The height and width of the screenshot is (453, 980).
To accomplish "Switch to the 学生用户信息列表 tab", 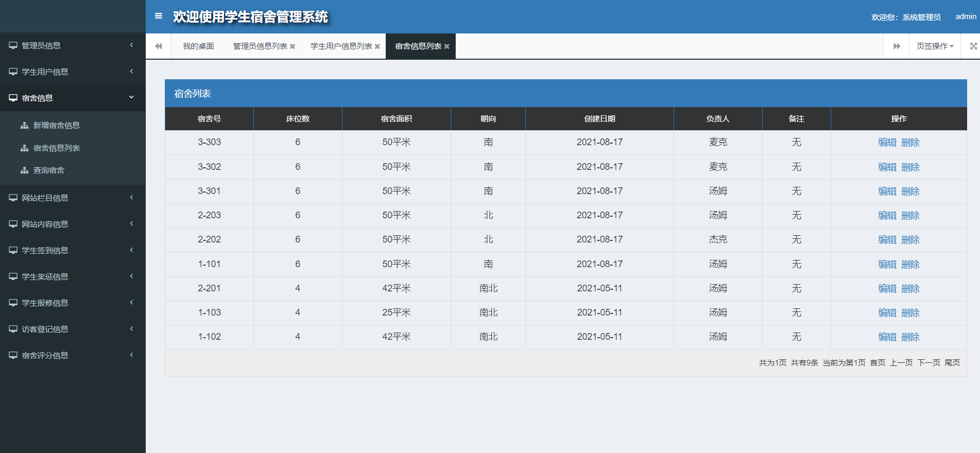I will click(x=341, y=46).
